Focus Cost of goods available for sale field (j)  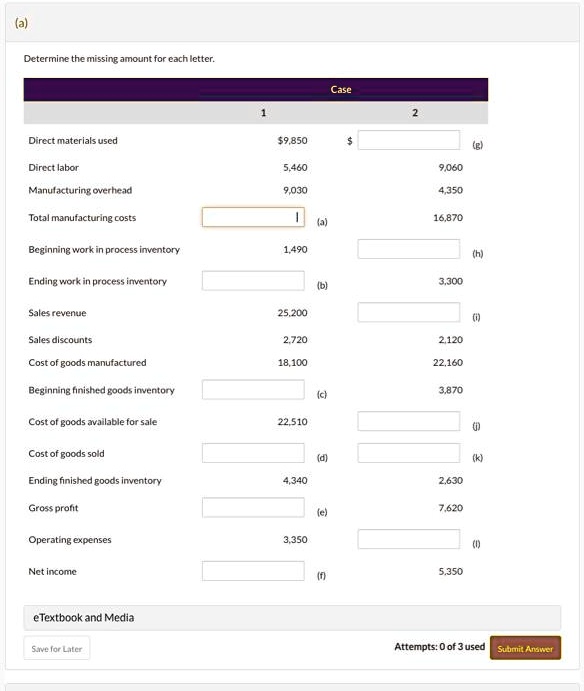coord(409,421)
